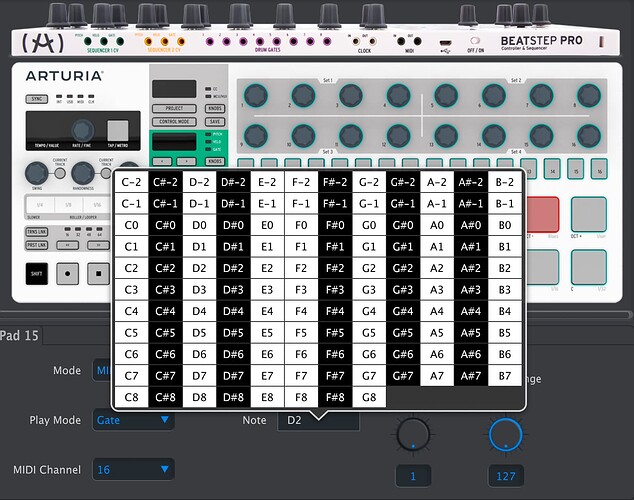The width and height of the screenshot is (634, 500).
Task: Select the Swing knob
Action: coord(37,173)
